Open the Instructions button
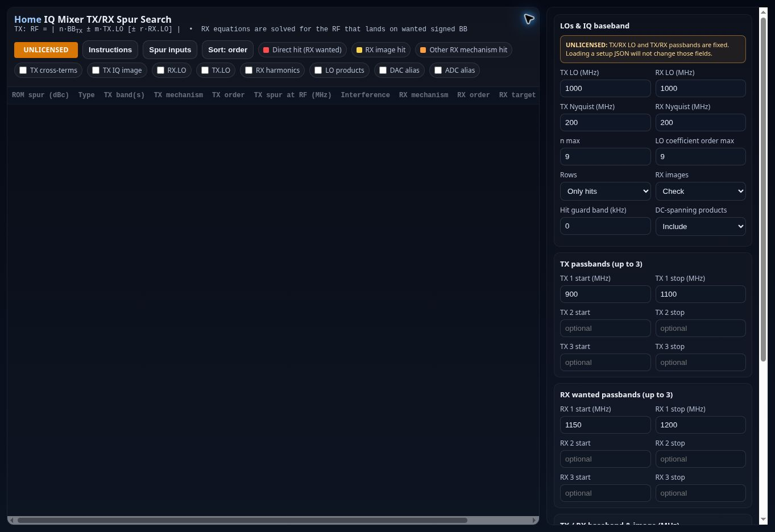Screen dimensions: 775x532 [x=110, y=50]
